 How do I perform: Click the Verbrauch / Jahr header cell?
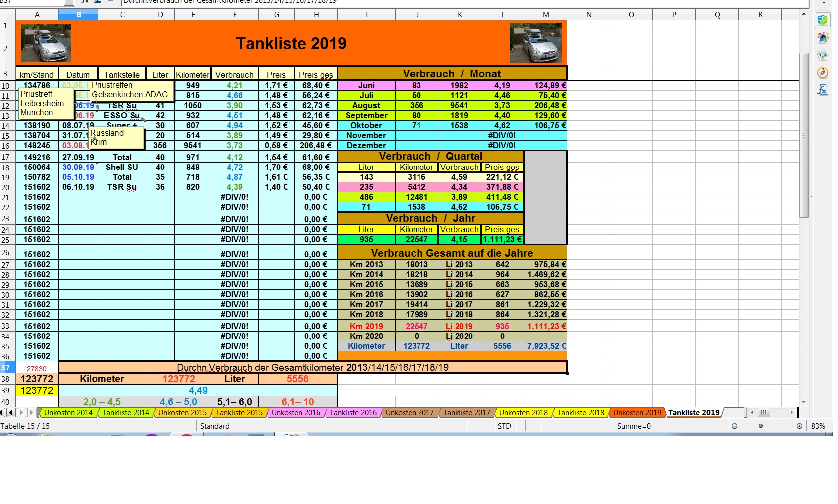point(430,218)
